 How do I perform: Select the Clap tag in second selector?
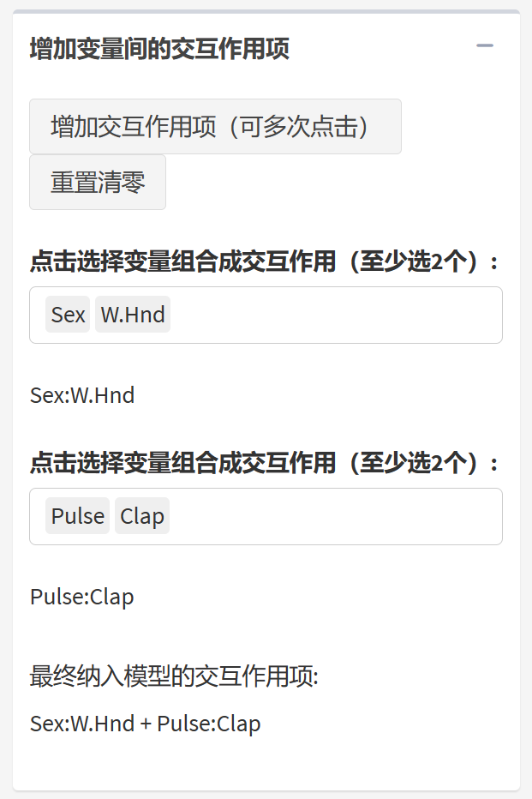click(x=142, y=516)
